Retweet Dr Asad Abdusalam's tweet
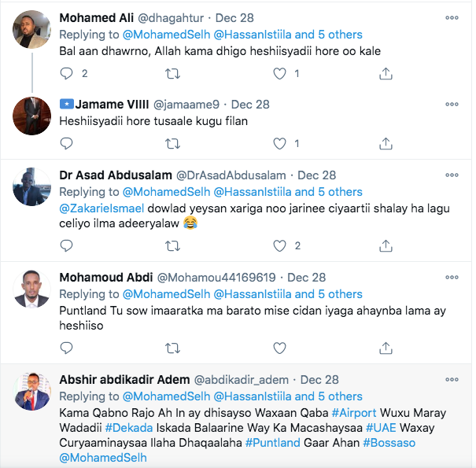This screenshot has height=468, width=476. 172,246
